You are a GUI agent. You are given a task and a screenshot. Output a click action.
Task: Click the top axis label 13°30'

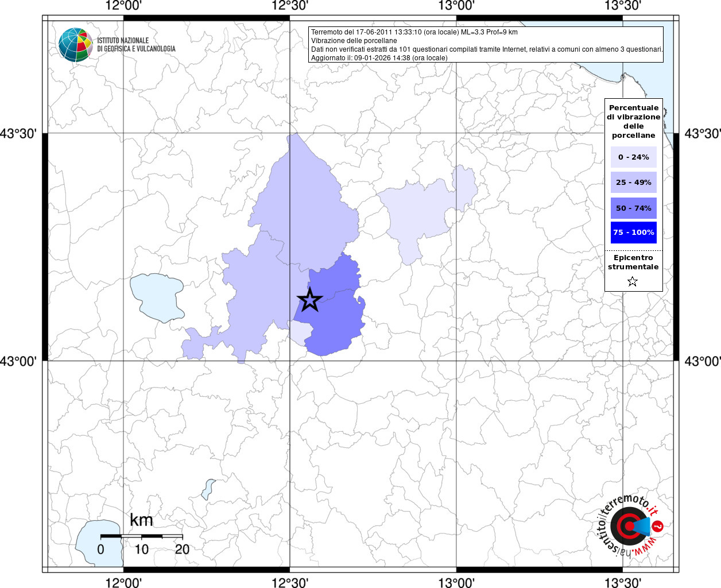[x=623, y=6]
